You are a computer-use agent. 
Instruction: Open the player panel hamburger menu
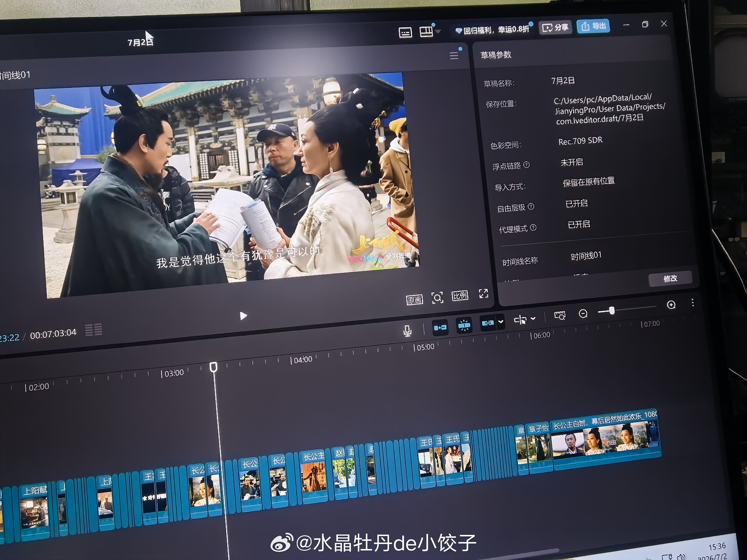pos(454,56)
